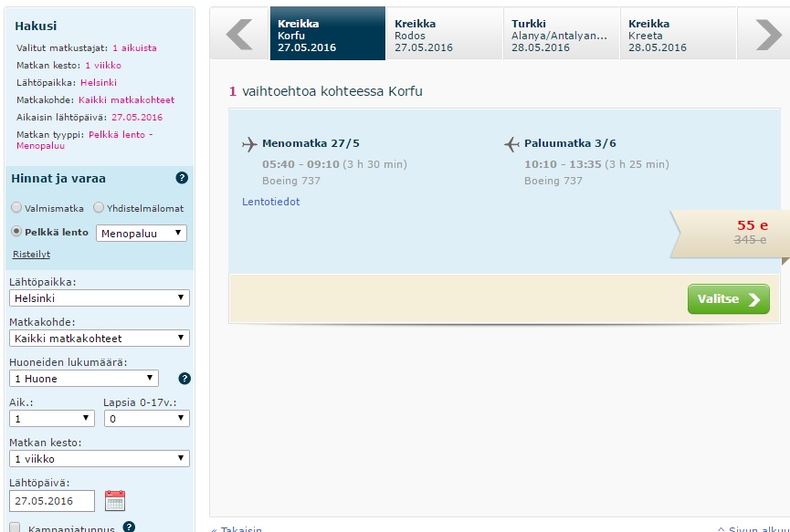The width and height of the screenshot is (790, 532).
Task: Click the 1 aikuista travelers summary link
Action: tap(134, 47)
